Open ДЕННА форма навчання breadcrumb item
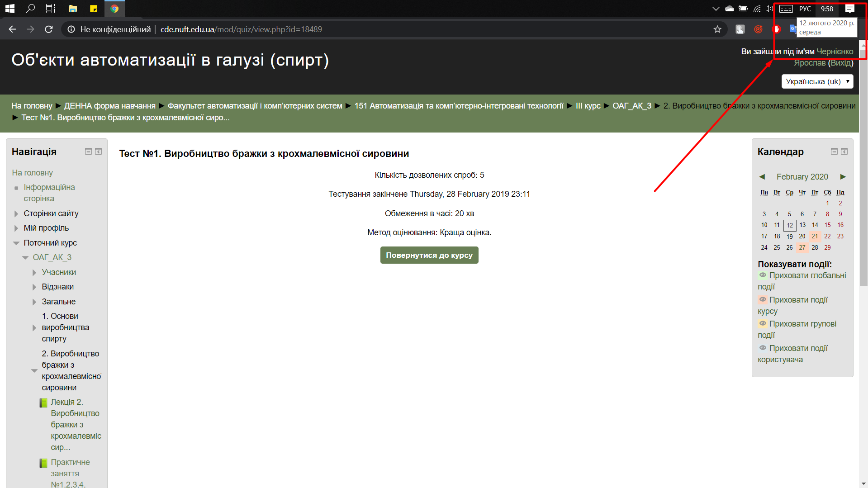 109,106
